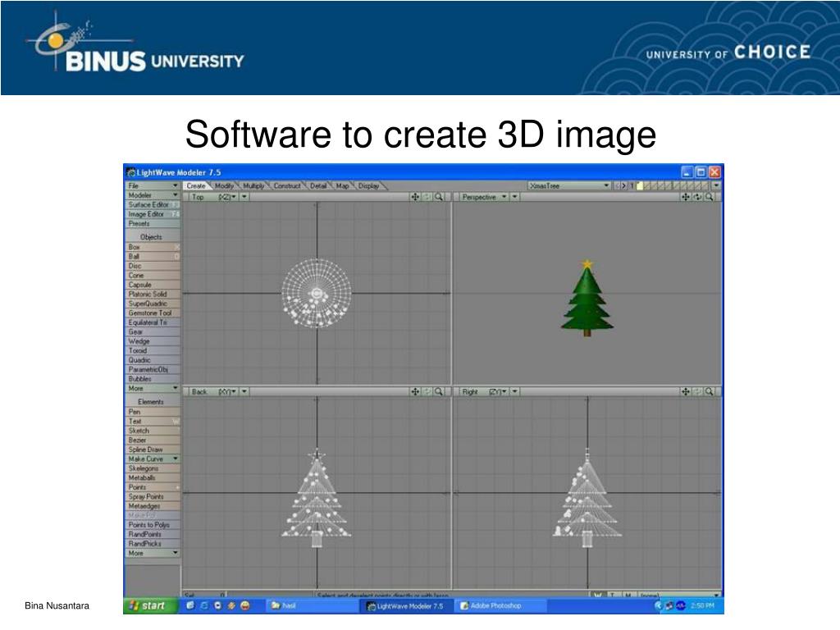Select the Gemstone Tool
This screenshot has width=840, height=630.
coord(153,313)
